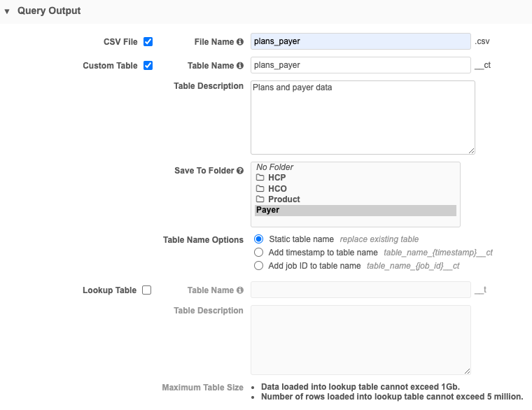Select Static table name radio option
The height and width of the screenshot is (410, 532).
[259, 239]
